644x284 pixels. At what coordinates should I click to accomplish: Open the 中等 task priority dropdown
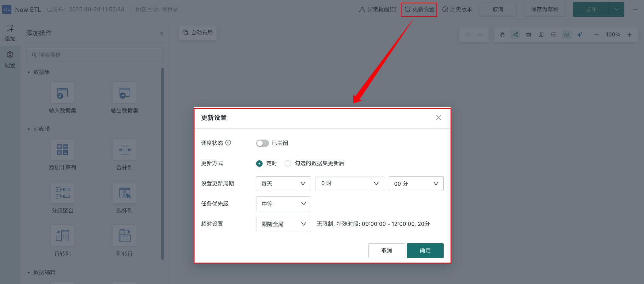click(x=283, y=204)
